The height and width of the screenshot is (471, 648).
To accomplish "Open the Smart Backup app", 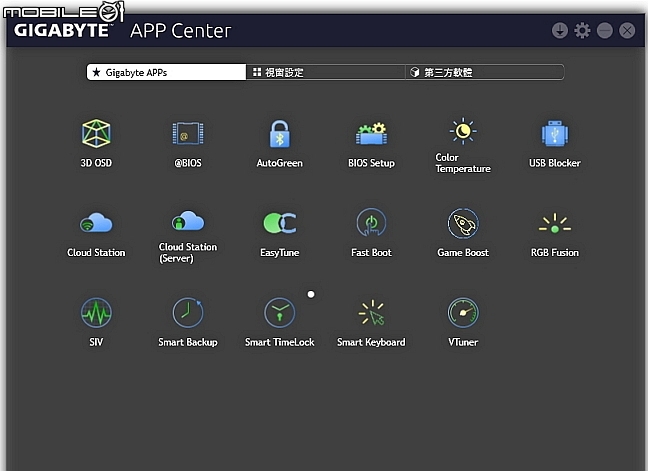I will click(x=188, y=313).
